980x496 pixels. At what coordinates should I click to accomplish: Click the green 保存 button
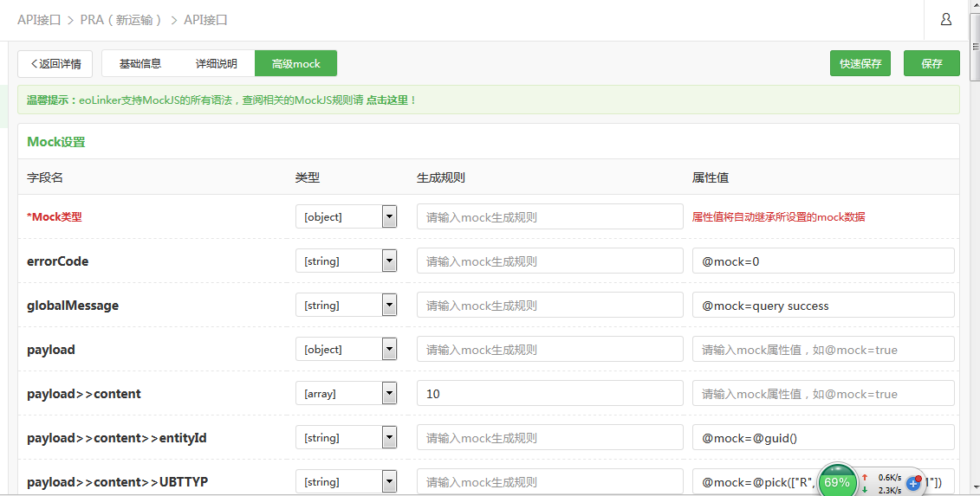(931, 64)
